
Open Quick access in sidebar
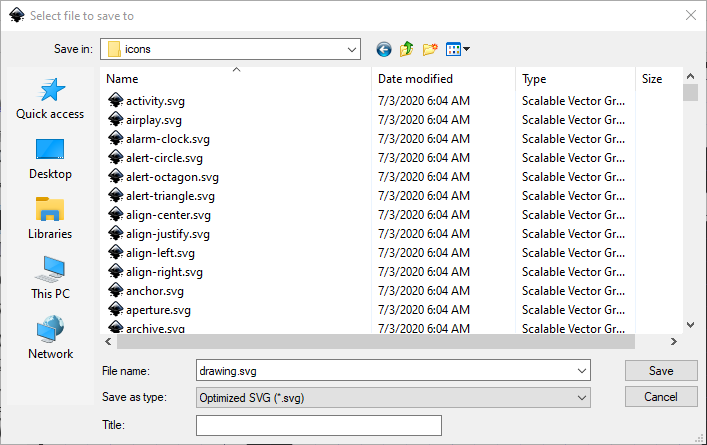coord(50,99)
